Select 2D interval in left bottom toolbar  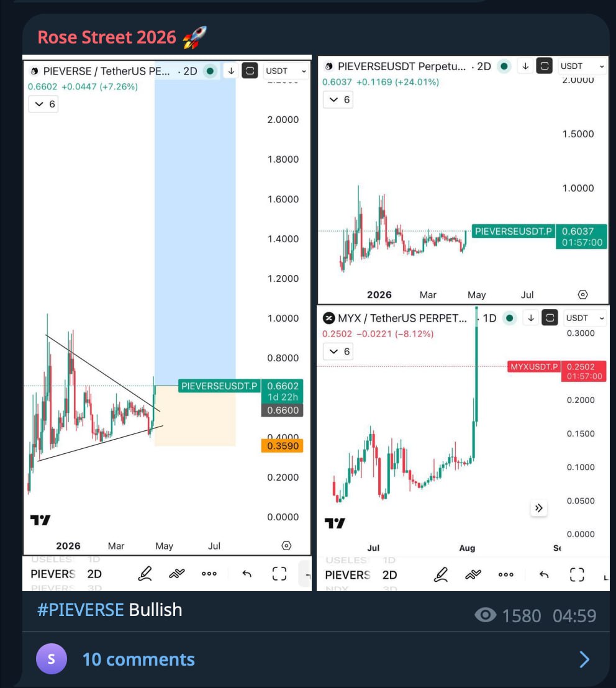click(x=94, y=574)
